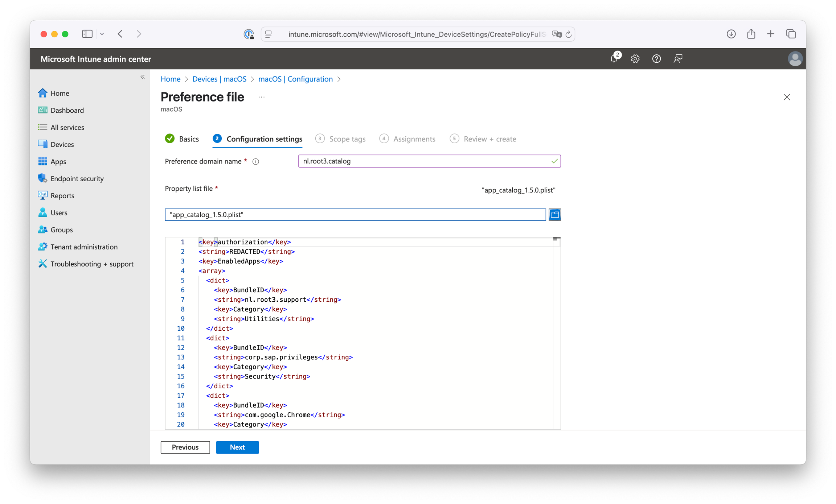Click the com.google.Chrome string line
The width and height of the screenshot is (836, 504).
[279, 415]
